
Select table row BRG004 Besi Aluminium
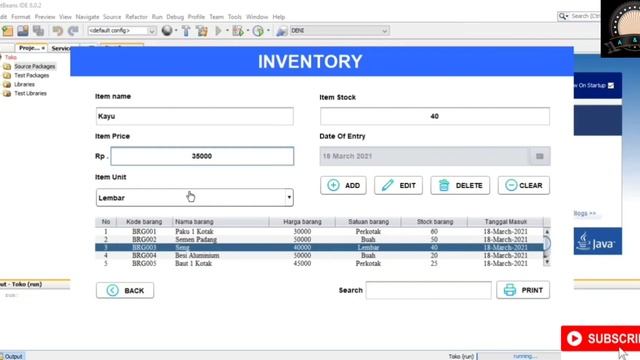pyautogui.click(x=320, y=256)
